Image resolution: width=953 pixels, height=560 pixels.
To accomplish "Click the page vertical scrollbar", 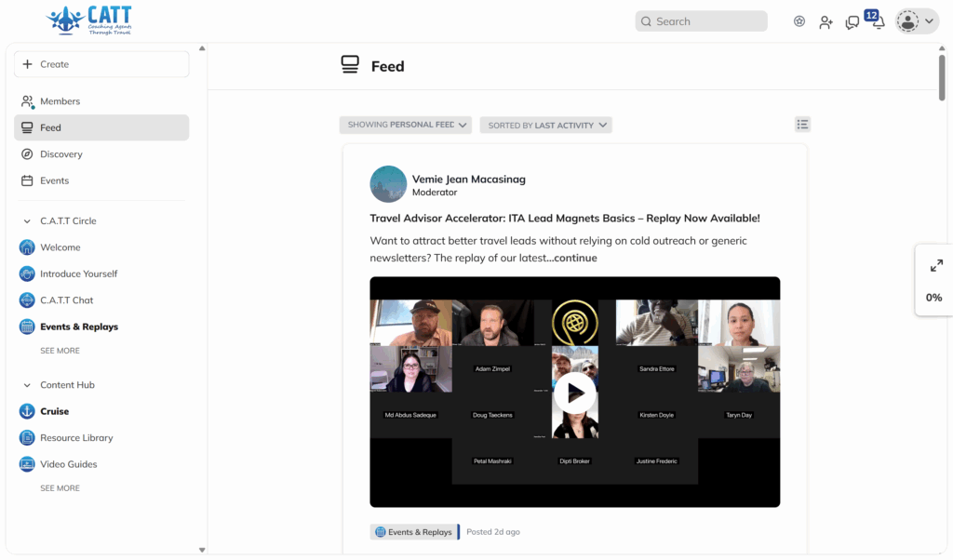I will point(942,78).
